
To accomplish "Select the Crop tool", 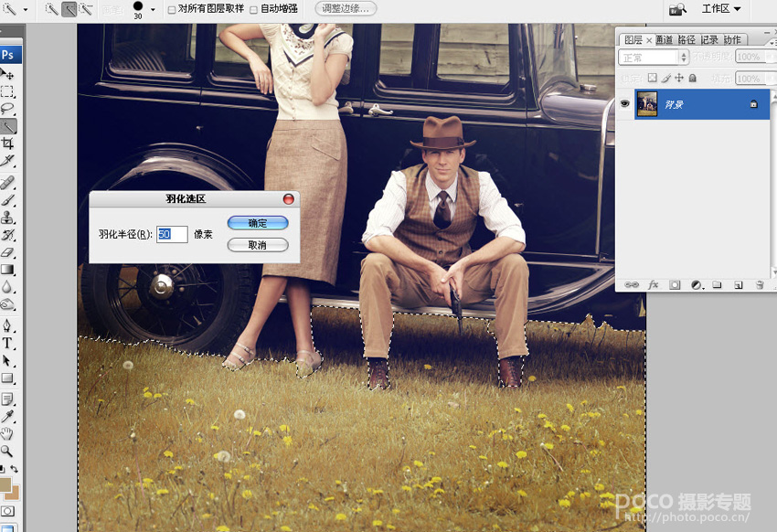I will tap(8, 144).
